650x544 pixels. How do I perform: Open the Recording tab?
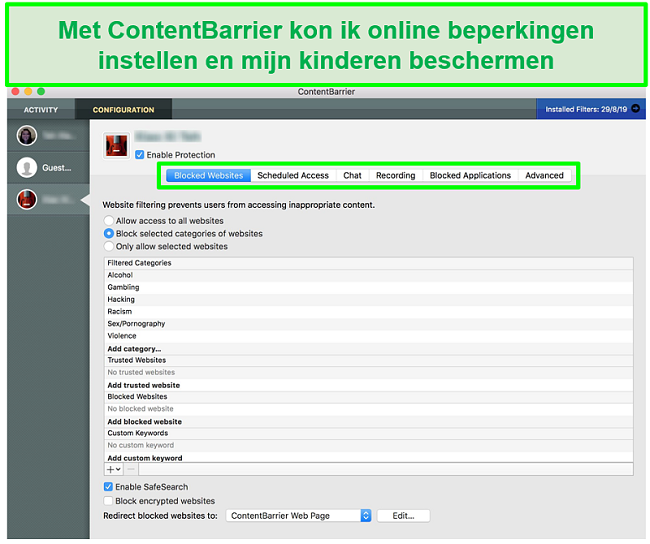click(395, 175)
